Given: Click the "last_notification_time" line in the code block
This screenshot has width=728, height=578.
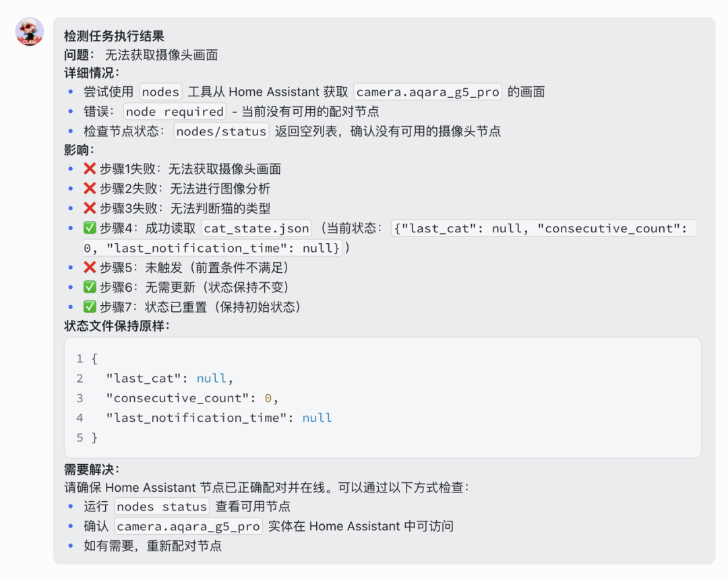Looking at the screenshot, I should [x=218, y=418].
